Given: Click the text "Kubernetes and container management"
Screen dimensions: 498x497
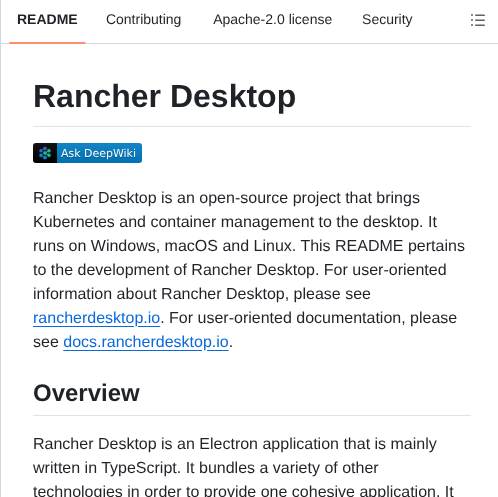Looking at the screenshot, I should 173,222.
